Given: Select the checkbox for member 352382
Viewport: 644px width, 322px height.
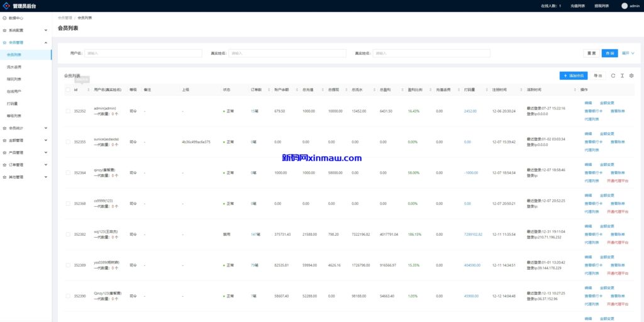Looking at the screenshot, I should coord(68,234).
